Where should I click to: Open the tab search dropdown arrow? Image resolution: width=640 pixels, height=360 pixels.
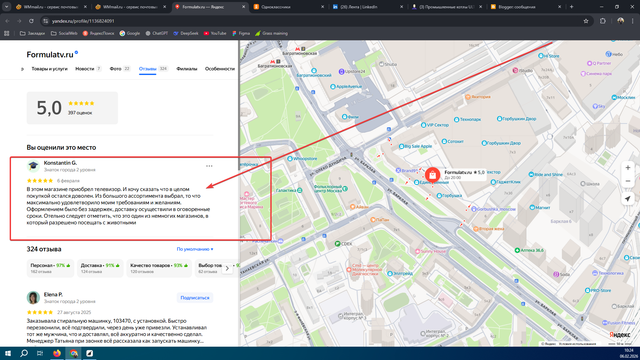pos(7,7)
